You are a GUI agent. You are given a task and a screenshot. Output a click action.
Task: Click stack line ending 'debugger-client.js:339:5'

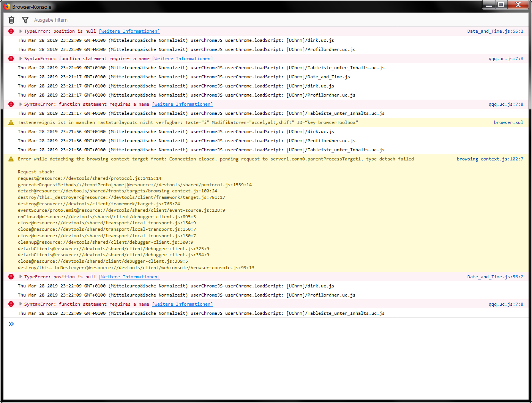(103, 261)
